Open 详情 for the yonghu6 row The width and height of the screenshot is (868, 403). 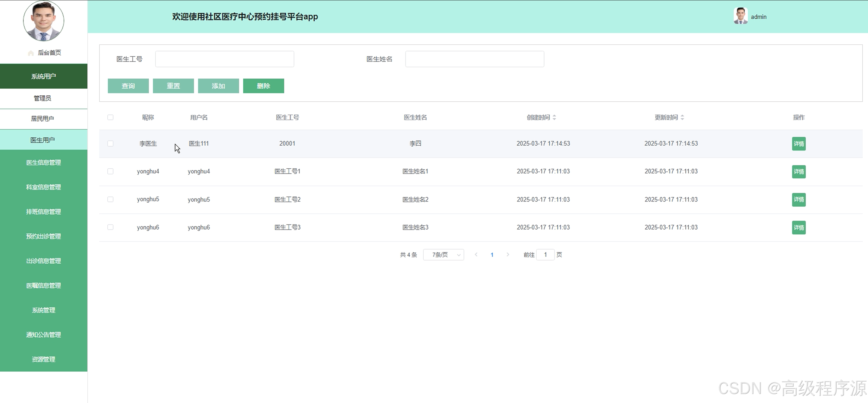(798, 228)
